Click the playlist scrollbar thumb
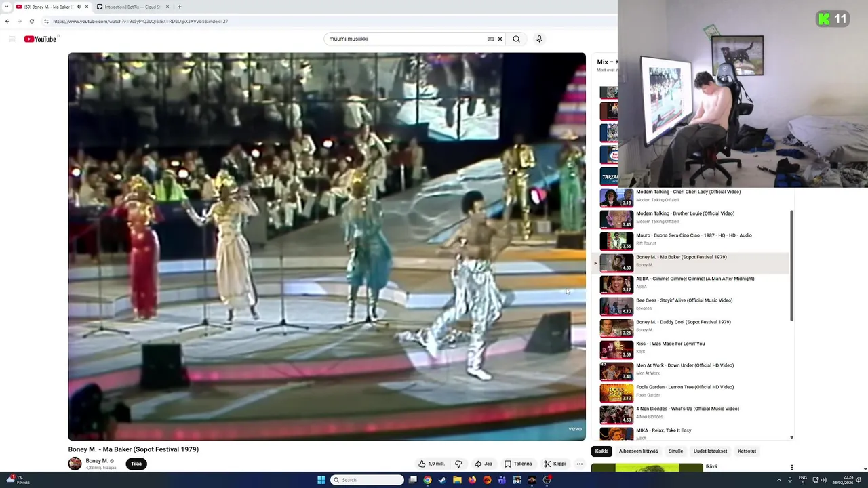 (x=792, y=266)
